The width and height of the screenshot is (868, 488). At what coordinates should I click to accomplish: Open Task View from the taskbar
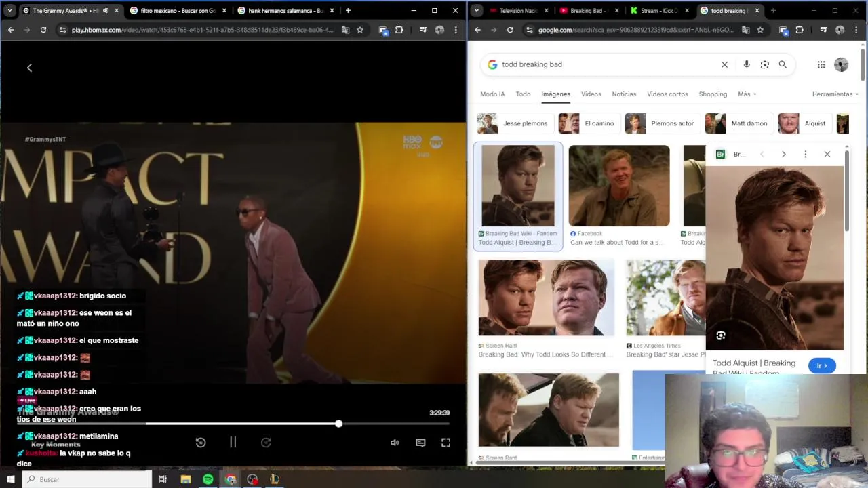(163, 479)
